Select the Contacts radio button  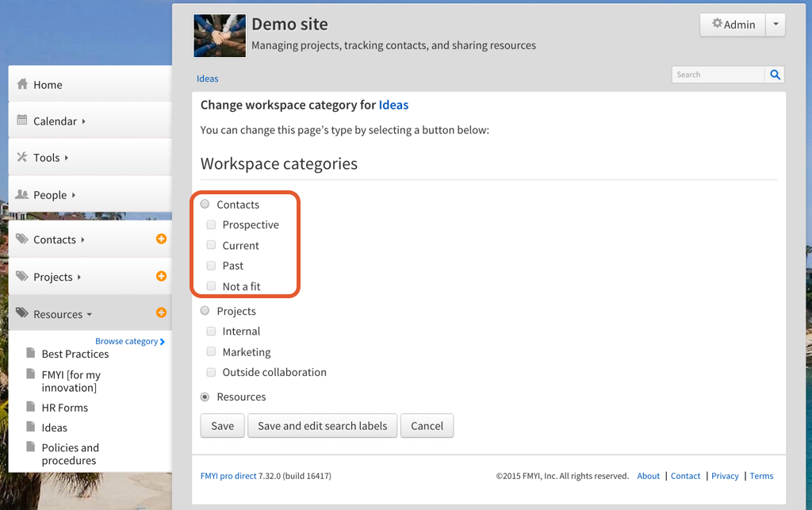point(205,204)
